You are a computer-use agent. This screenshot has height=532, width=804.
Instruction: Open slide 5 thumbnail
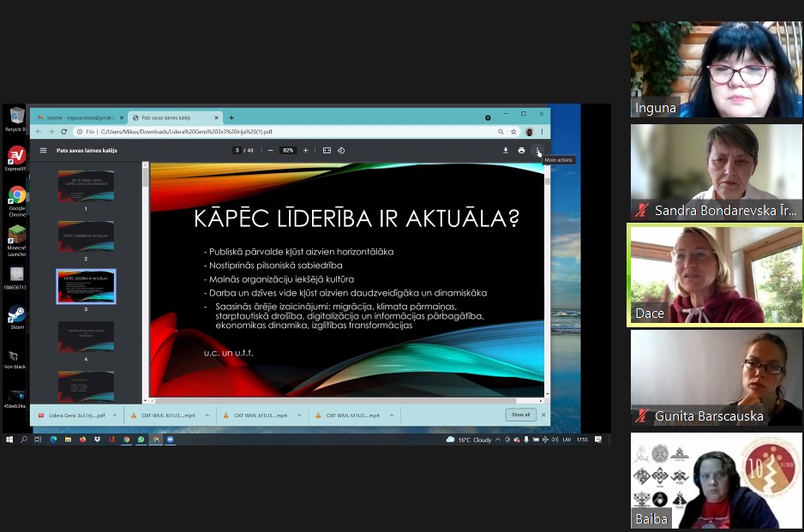click(x=86, y=386)
